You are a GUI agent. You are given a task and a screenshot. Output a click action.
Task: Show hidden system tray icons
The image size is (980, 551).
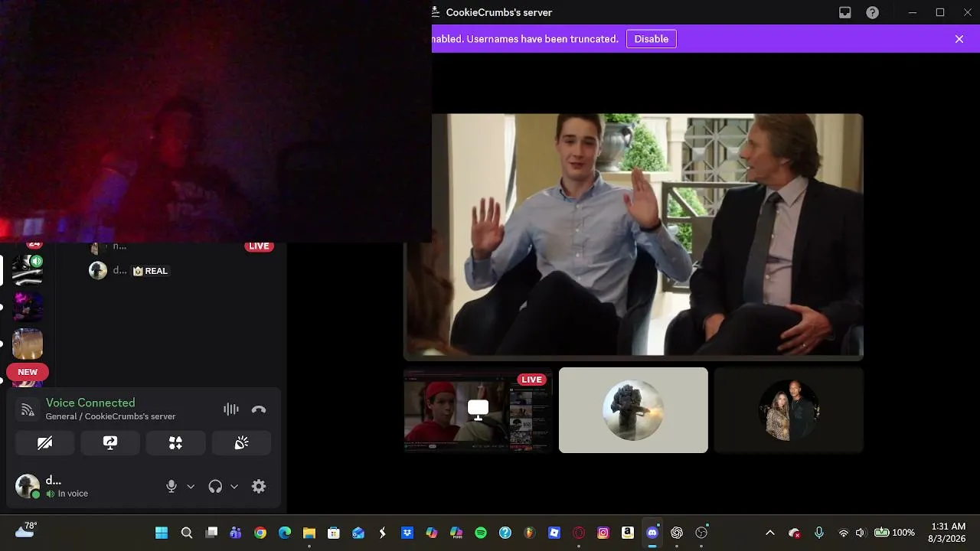click(770, 533)
